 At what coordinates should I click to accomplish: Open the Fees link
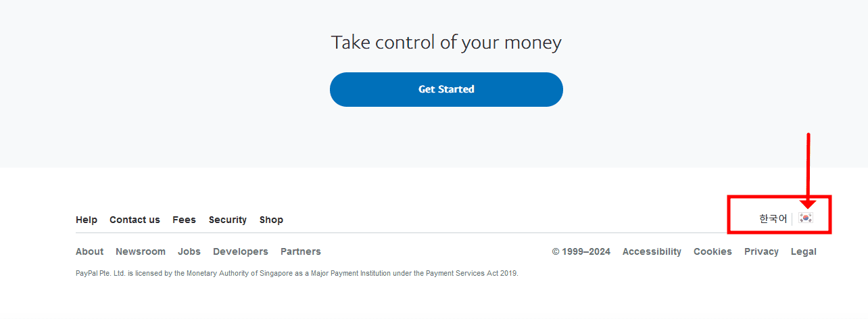pos(184,220)
